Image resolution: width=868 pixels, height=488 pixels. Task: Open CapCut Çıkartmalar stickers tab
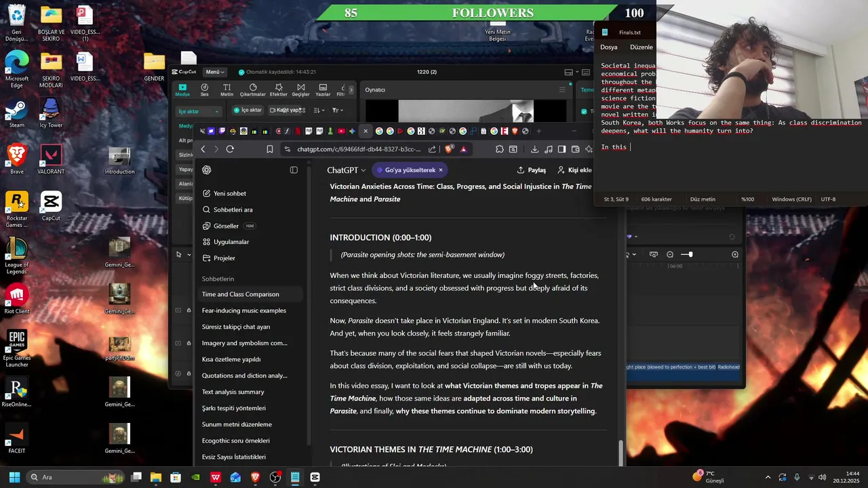click(253, 90)
